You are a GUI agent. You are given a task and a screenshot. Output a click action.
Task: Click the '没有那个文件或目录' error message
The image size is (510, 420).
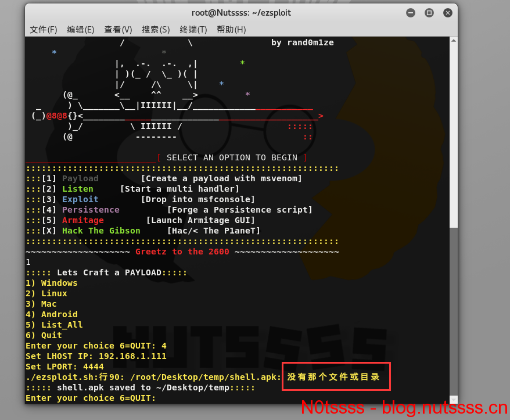(x=333, y=377)
